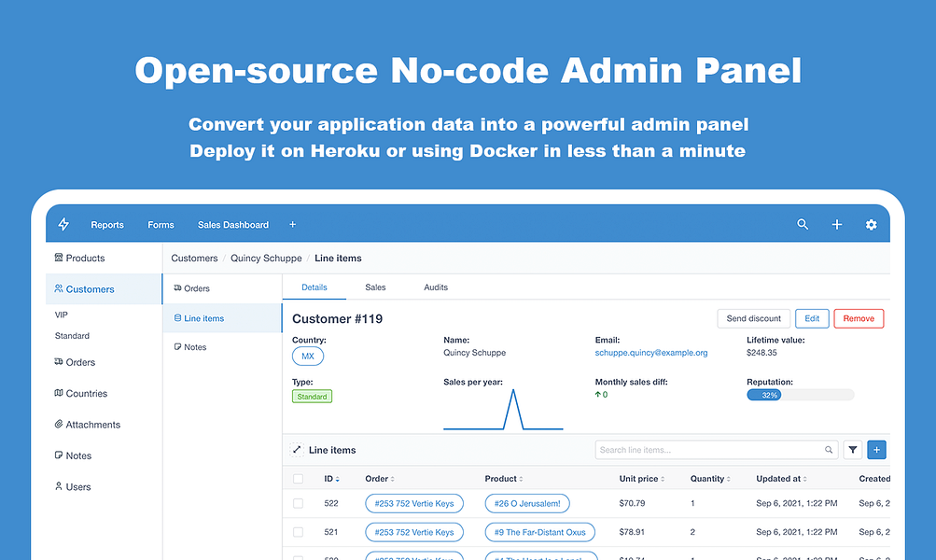Click the Customers people icon
The height and width of the screenshot is (560, 936).
coord(59,288)
